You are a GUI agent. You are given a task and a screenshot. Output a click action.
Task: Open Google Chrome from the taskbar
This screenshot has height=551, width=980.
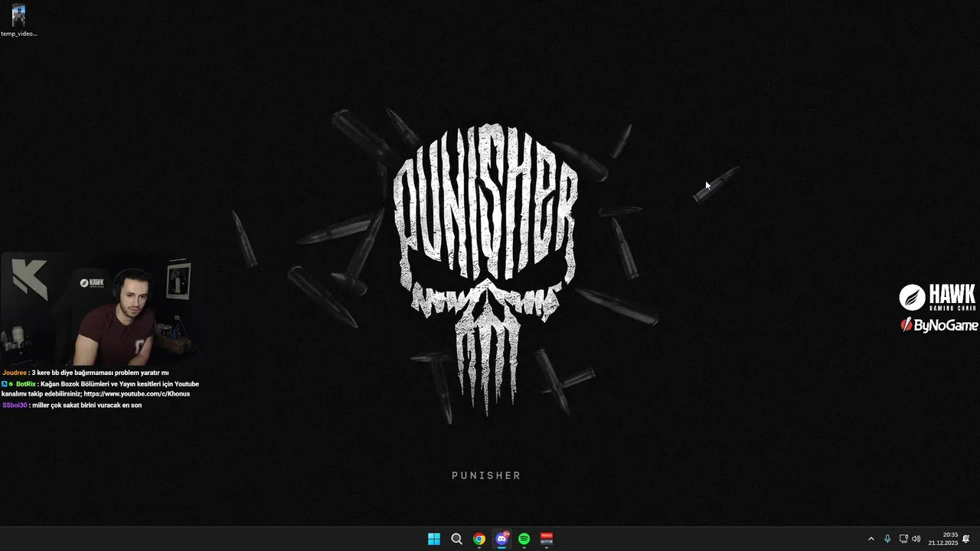click(x=479, y=539)
